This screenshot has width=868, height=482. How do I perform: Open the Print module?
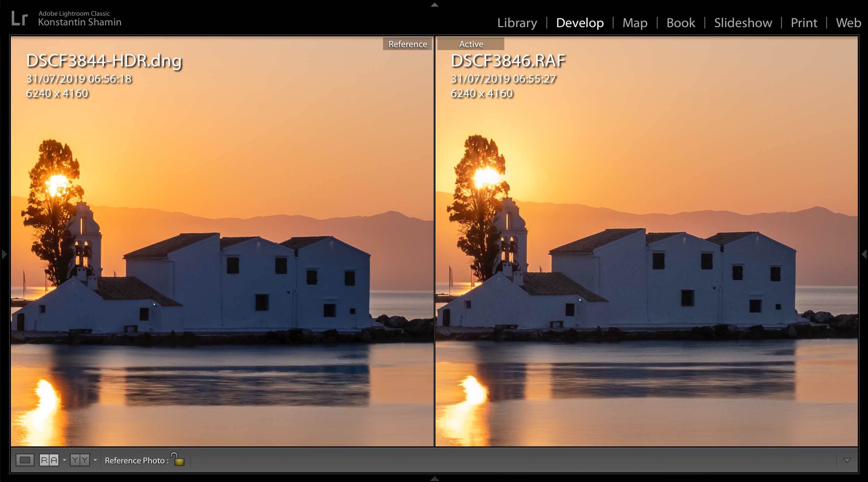pos(804,23)
